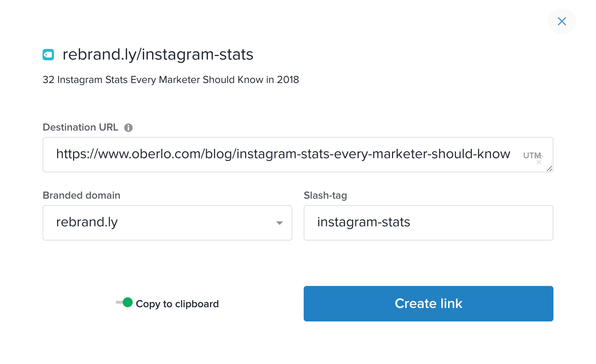
Task: Click the "Branded domain" field label
Action: click(x=81, y=195)
